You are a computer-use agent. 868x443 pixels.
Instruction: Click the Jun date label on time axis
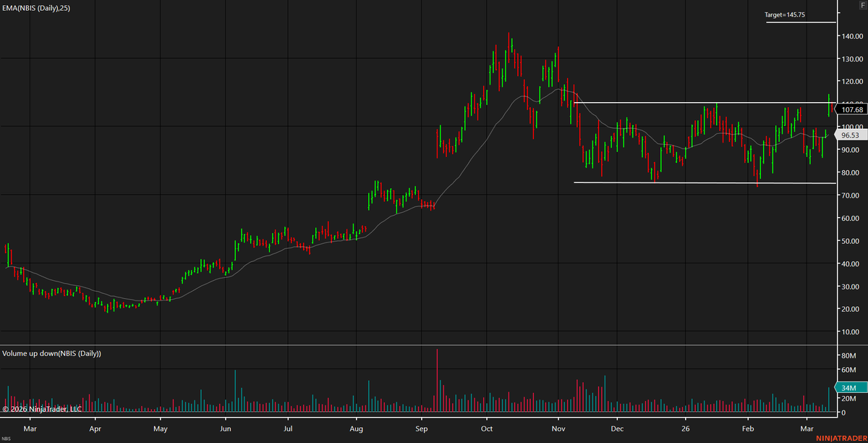226,428
